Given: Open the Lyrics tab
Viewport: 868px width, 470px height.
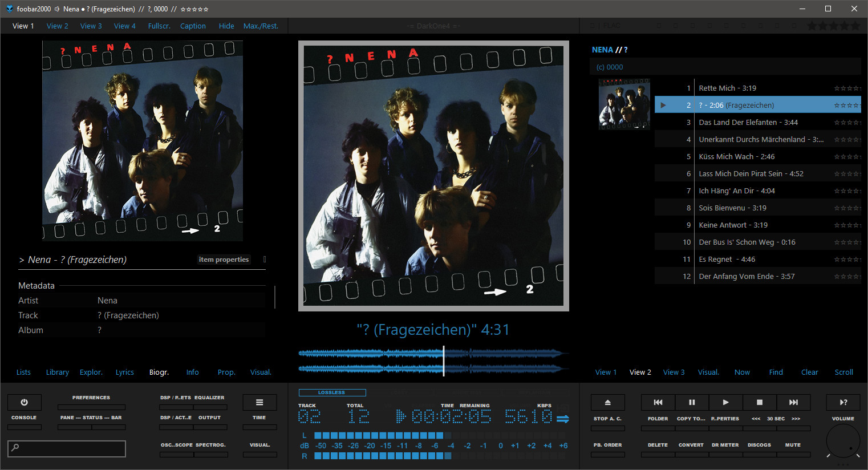Looking at the screenshot, I should pos(125,372).
